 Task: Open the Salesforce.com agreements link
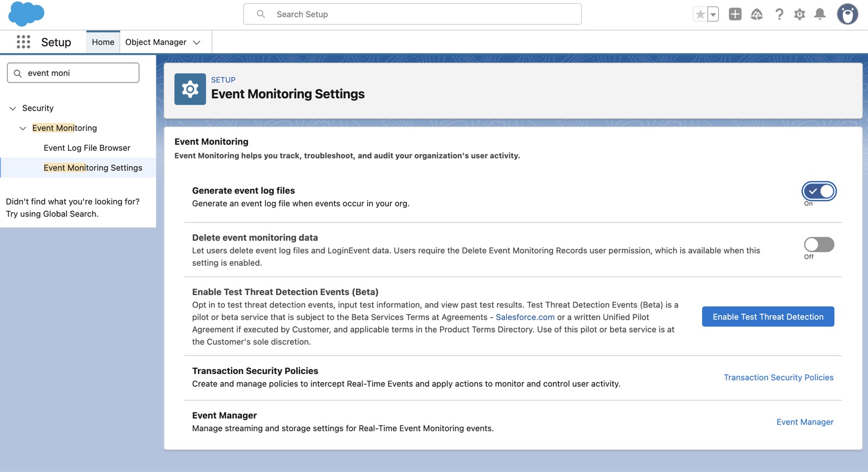point(525,317)
